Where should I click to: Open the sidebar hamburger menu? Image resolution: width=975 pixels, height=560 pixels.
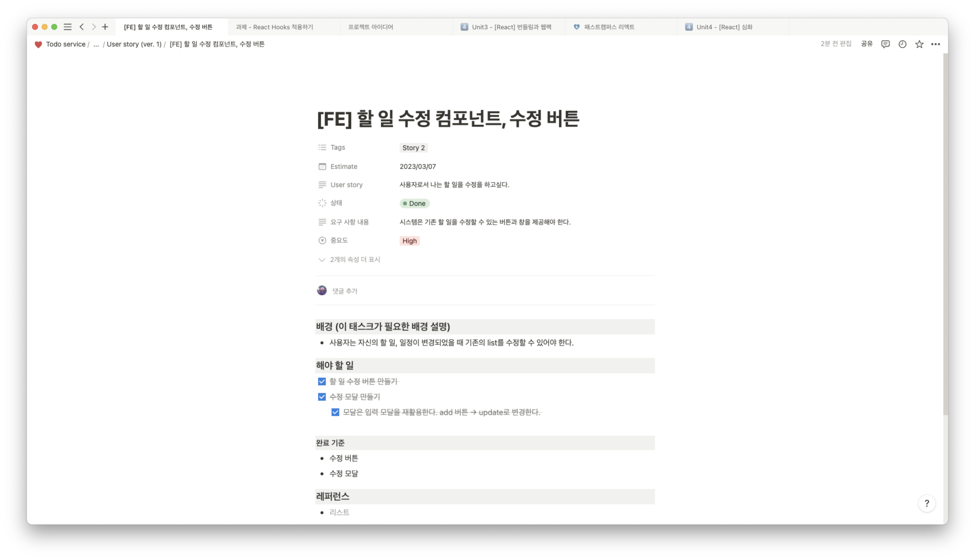[68, 27]
